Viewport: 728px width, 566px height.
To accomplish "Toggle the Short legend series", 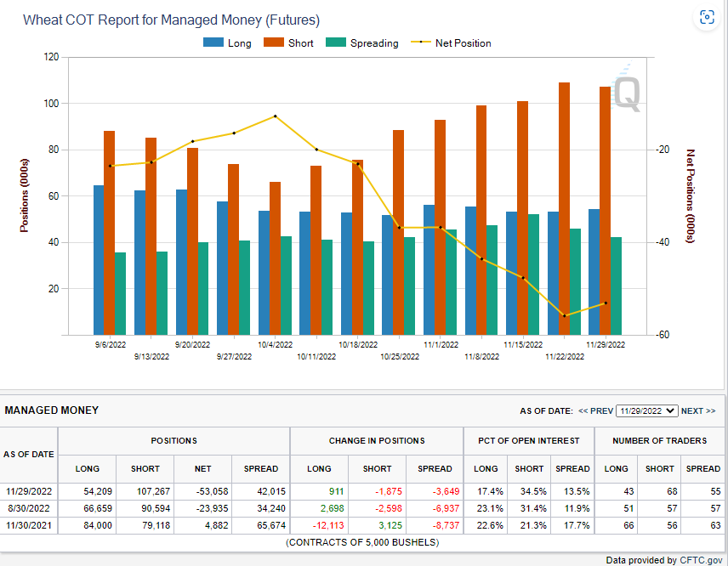I will click(x=289, y=43).
